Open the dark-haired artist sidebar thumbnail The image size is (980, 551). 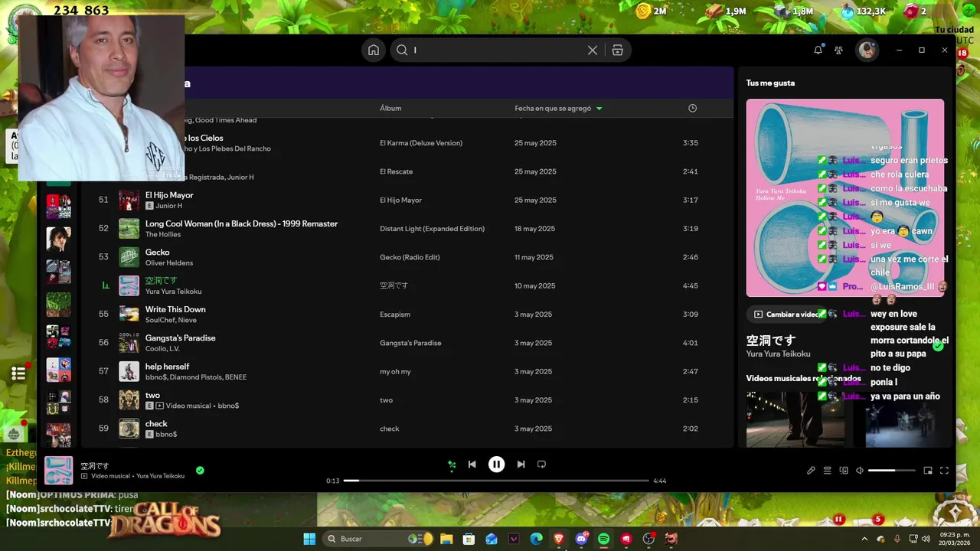(58, 240)
